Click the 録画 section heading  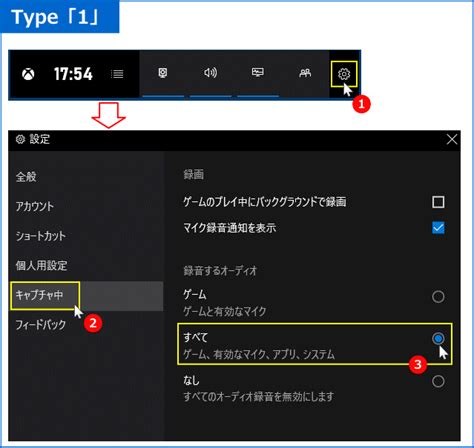click(x=194, y=174)
